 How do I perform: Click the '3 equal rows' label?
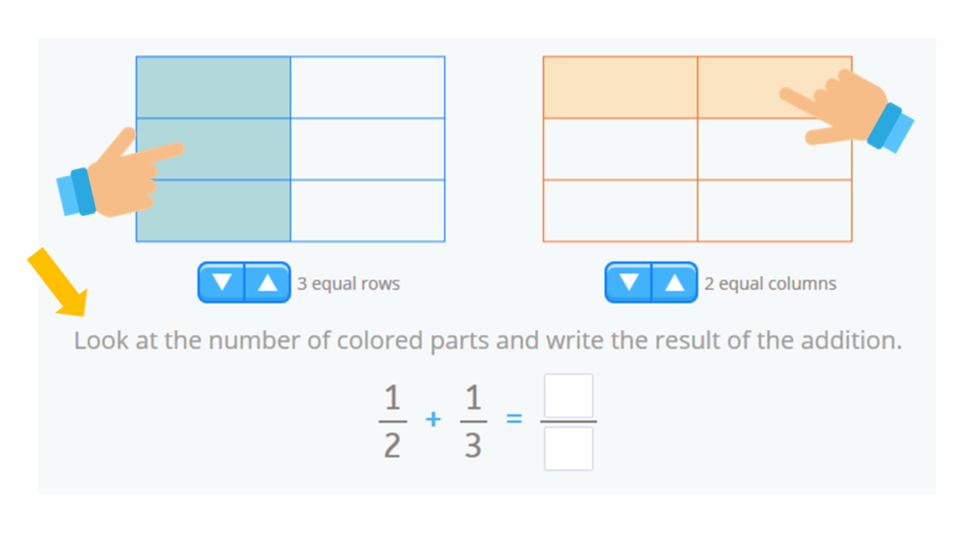(x=348, y=283)
